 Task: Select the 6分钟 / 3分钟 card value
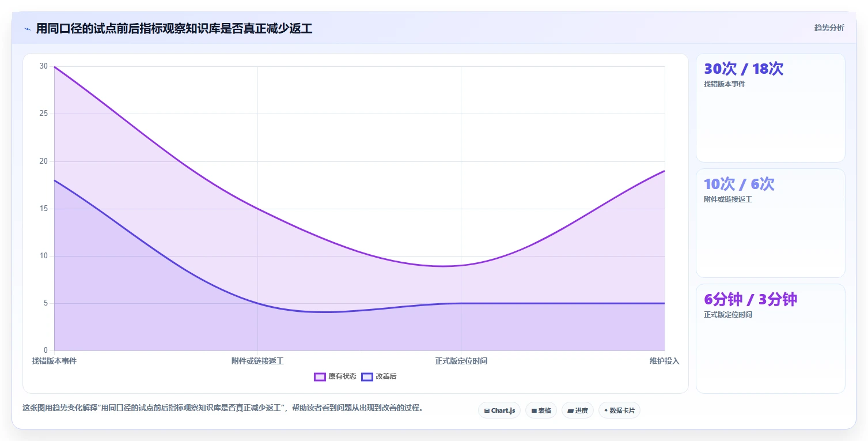[x=751, y=300]
